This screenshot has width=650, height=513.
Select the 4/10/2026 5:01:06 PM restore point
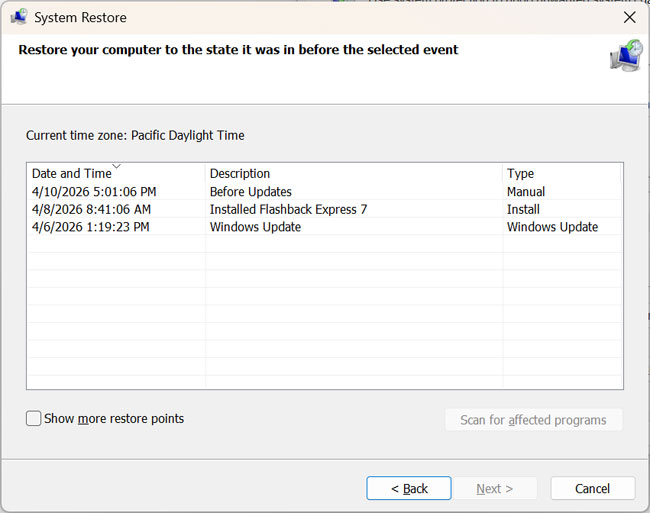[x=325, y=191]
